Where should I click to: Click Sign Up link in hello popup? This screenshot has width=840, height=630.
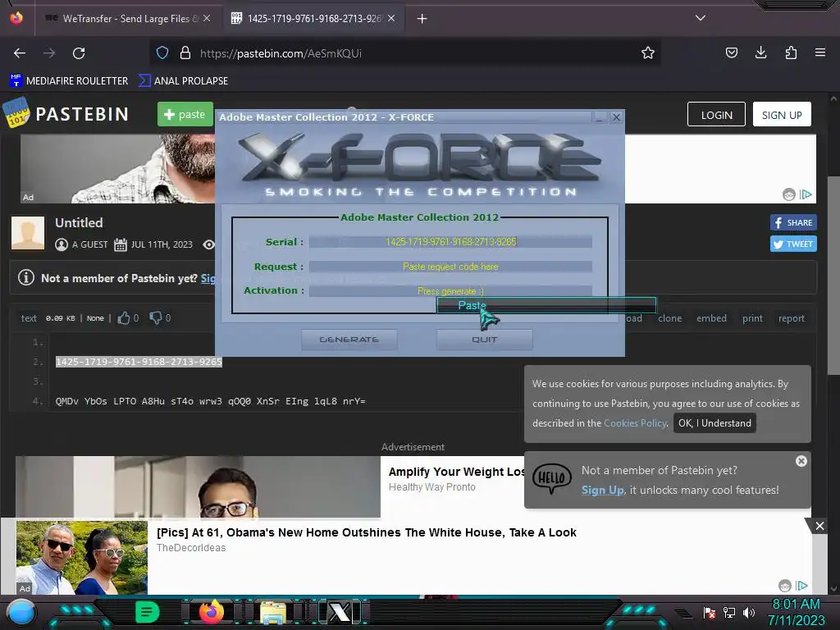[x=603, y=491]
